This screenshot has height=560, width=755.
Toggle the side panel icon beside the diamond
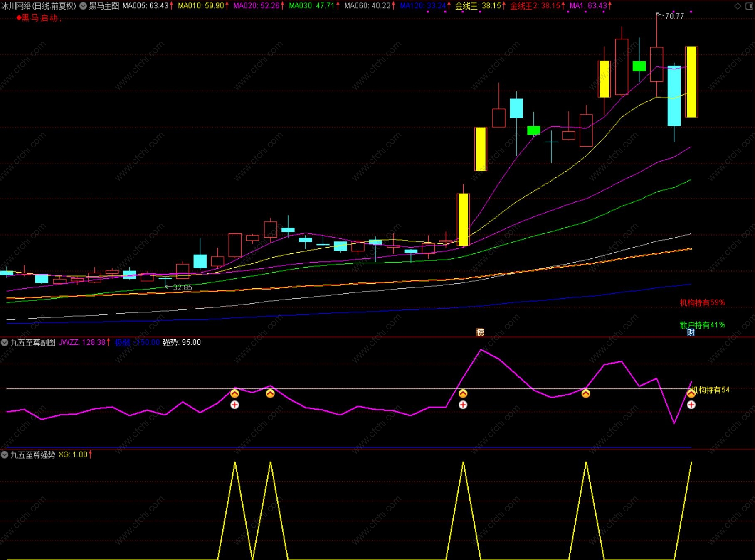[x=749, y=6]
